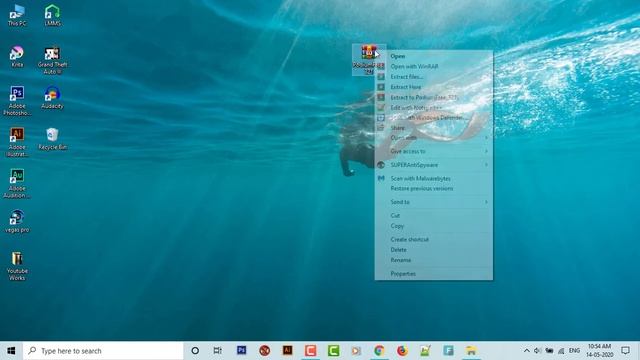The image size is (640, 360).
Task: Click the network tray icon
Action: (x=561, y=351)
